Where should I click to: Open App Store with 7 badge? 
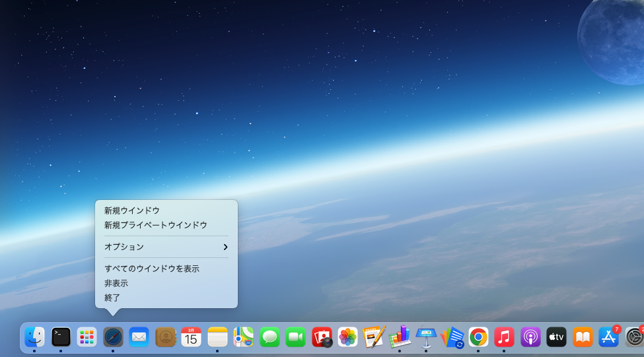coord(609,337)
